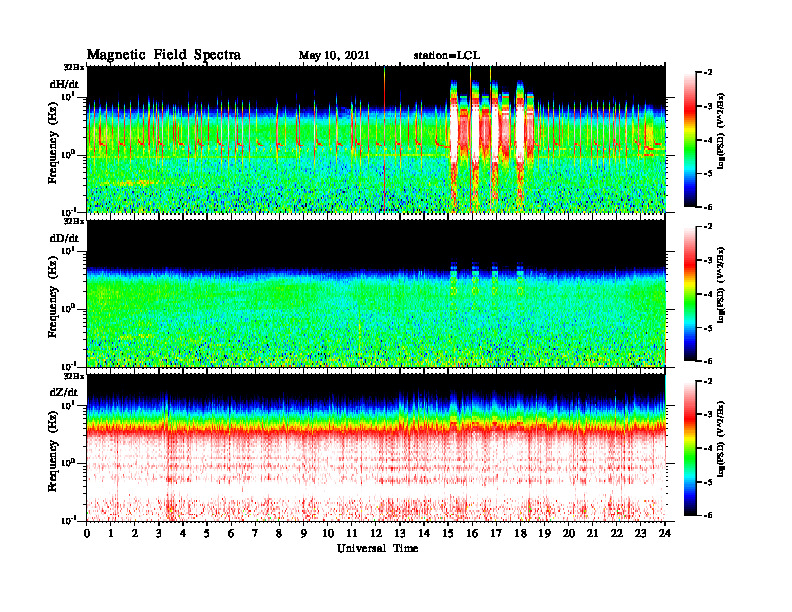The height and width of the screenshot is (612, 792).
Task: Click the '-3' value on dZ/dt color bar
Action: 708,415
